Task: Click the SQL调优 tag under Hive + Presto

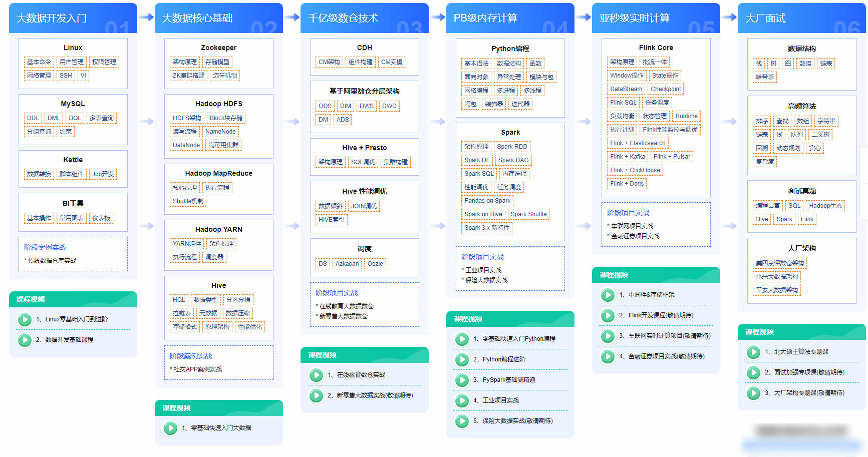Action: click(363, 162)
